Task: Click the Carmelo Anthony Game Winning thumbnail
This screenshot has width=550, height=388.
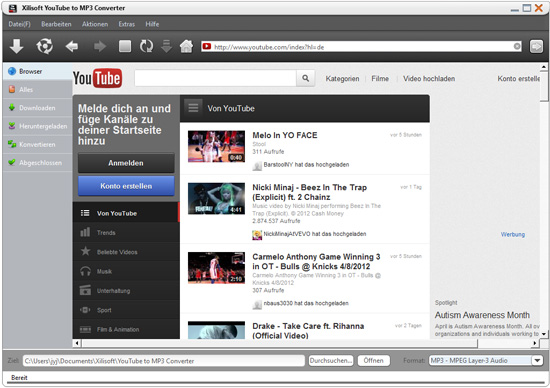Action: point(216,268)
